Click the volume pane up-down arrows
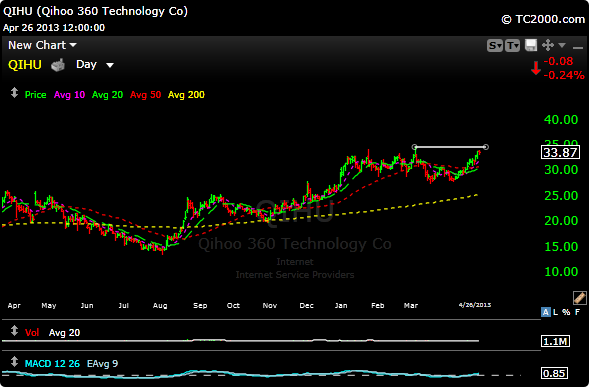589x387 pixels. (x=14, y=331)
